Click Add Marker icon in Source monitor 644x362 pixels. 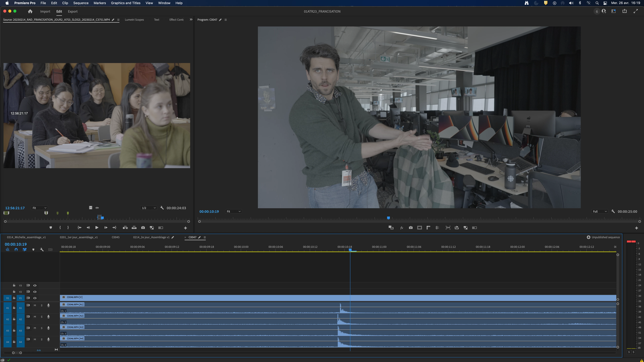(x=51, y=228)
